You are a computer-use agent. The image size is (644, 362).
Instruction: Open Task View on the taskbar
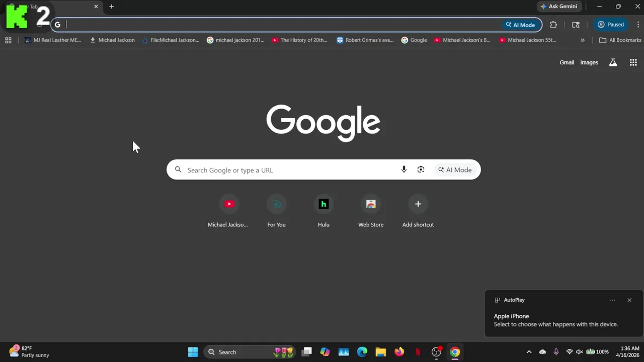pyautogui.click(x=306, y=352)
